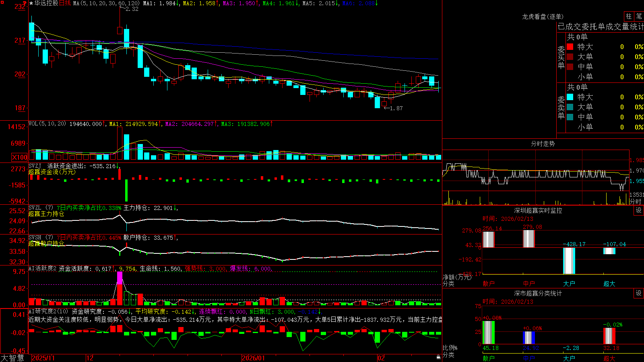
Task: Click the cyan 特大 sell order swatch
Action: coord(570,97)
